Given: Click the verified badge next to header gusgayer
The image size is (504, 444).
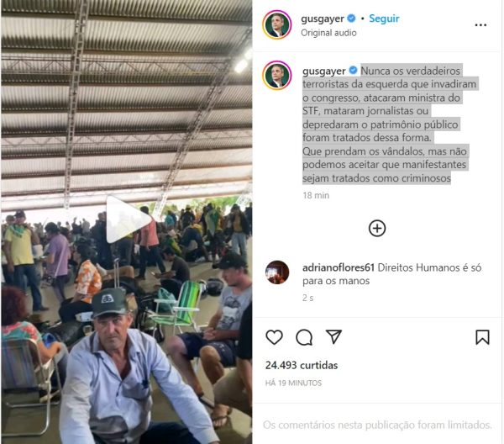Looking at the screenshot, I should pos(352,18).
